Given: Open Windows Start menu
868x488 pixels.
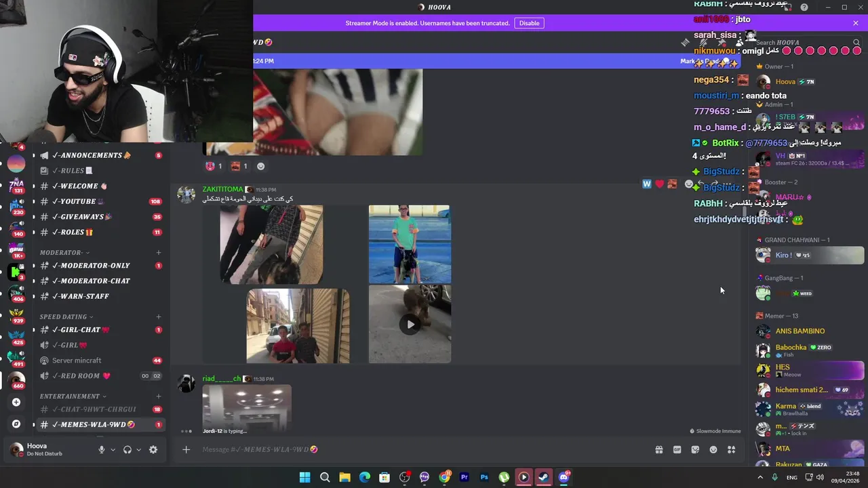Looking at the screenshot, I should [x=305, y=477].
